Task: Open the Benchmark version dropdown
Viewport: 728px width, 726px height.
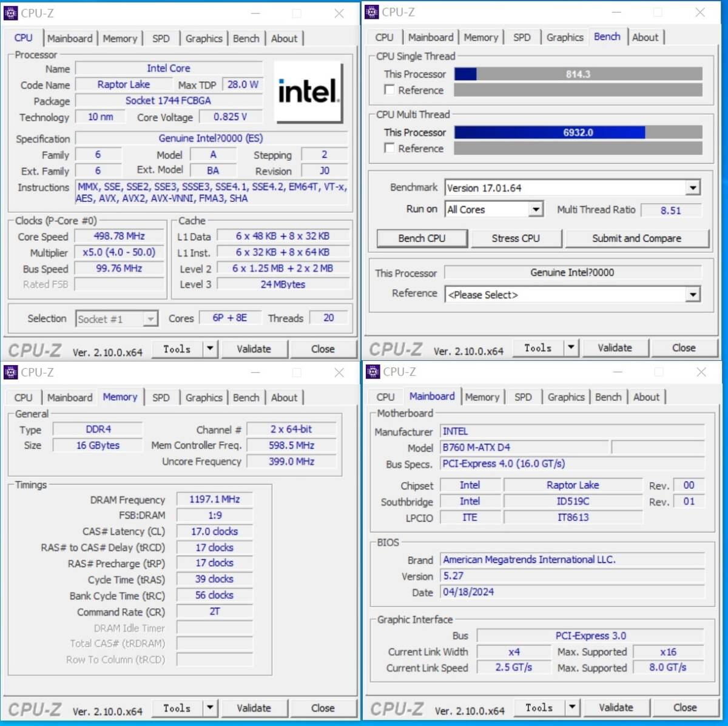Action: tap(693, 188)
